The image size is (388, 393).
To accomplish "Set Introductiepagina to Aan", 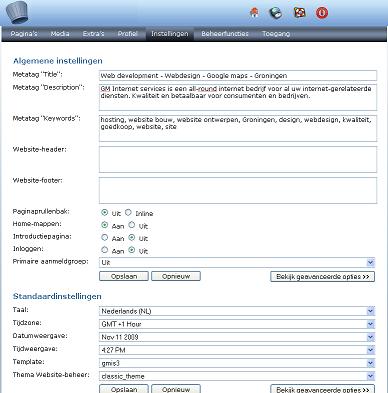I will (x=105, y=237).
